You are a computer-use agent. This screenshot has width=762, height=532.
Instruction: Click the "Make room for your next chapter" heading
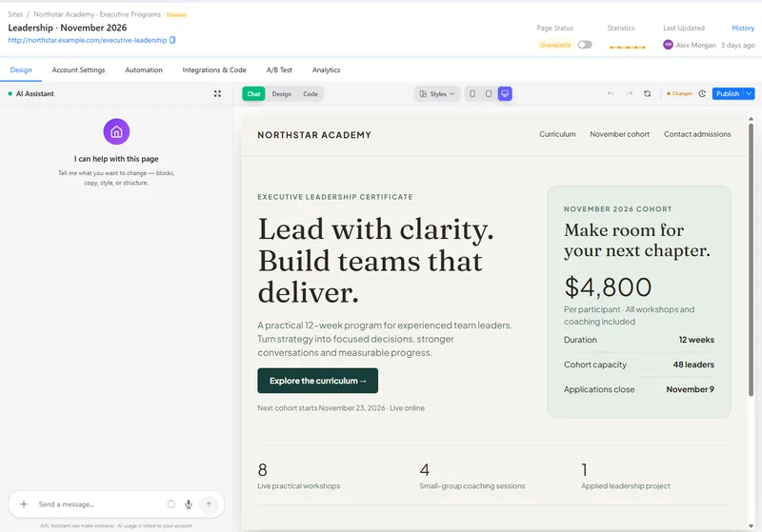(636, 240)
